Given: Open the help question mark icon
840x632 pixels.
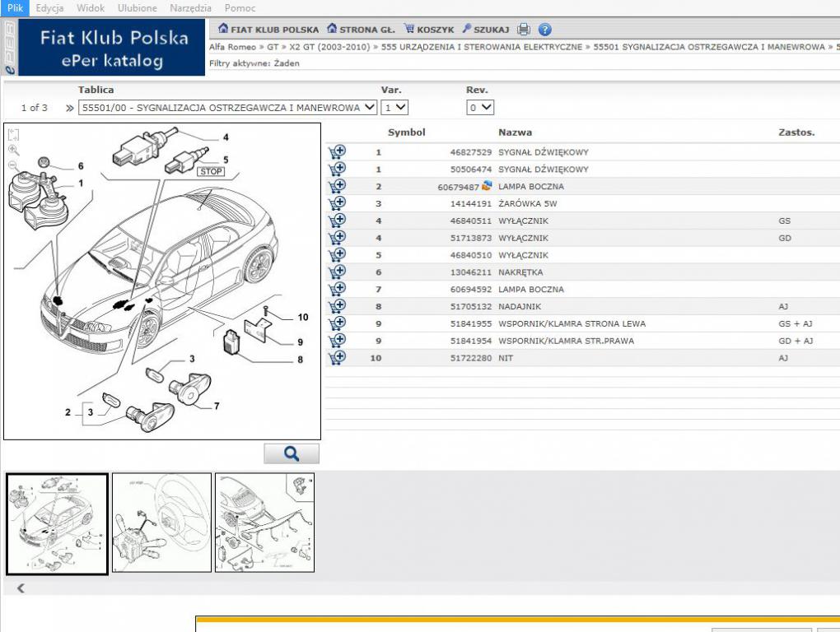Looking at the screenshot, I should [x=544, y=30].
